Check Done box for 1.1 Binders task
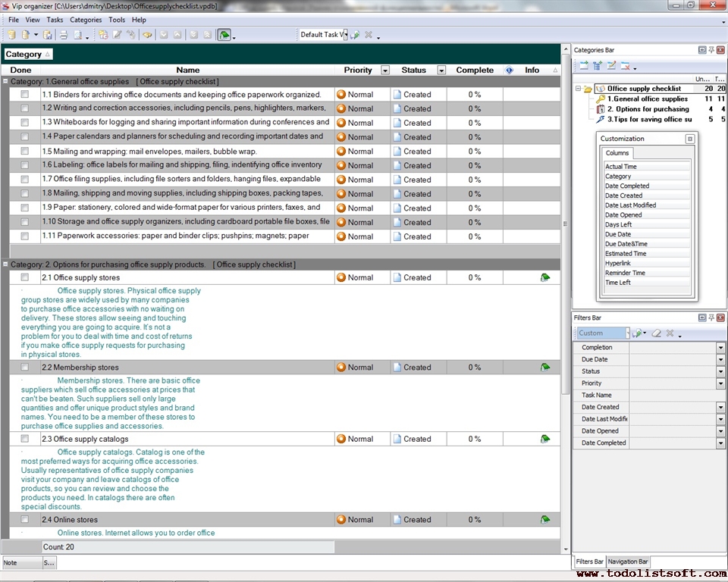Viewport: 728px width, 582px height. click(x=24, y=94)
